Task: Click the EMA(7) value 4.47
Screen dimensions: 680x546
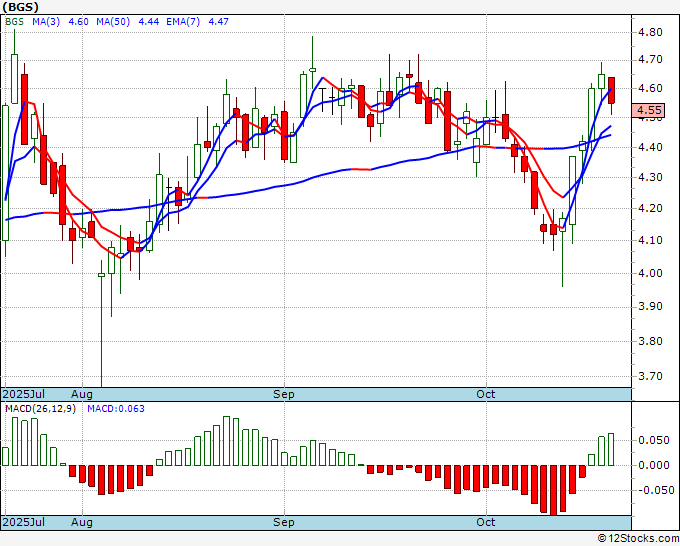Action: tap(218, 21)
